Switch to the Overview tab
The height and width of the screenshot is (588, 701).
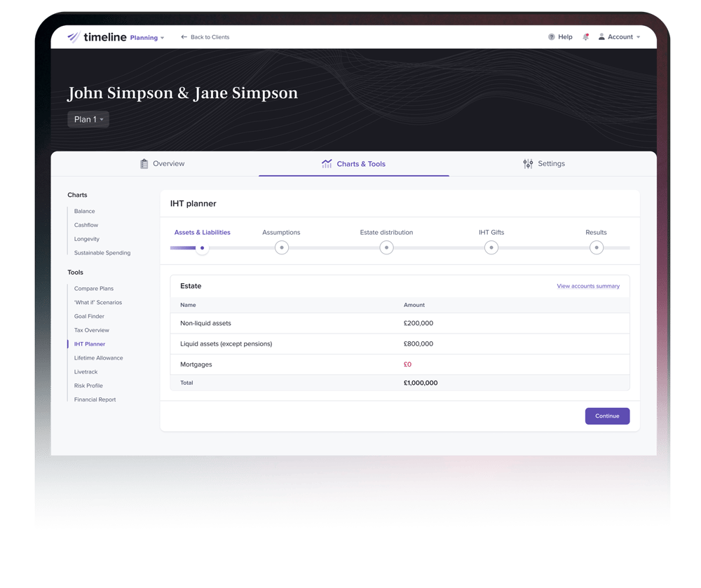tap(163, 164)
